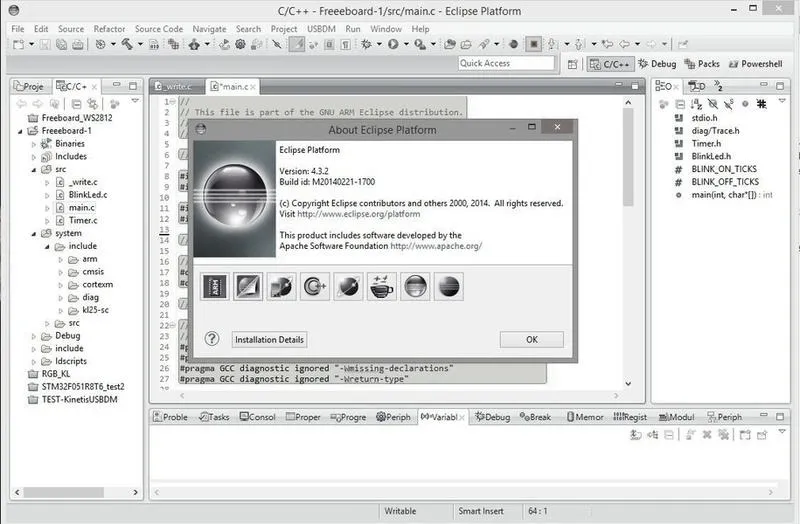Image resolution: width=800 pixels, height=524 pixels.
Task: Close the main.c editor tab with its X
Action: click(x=253, y=87)
